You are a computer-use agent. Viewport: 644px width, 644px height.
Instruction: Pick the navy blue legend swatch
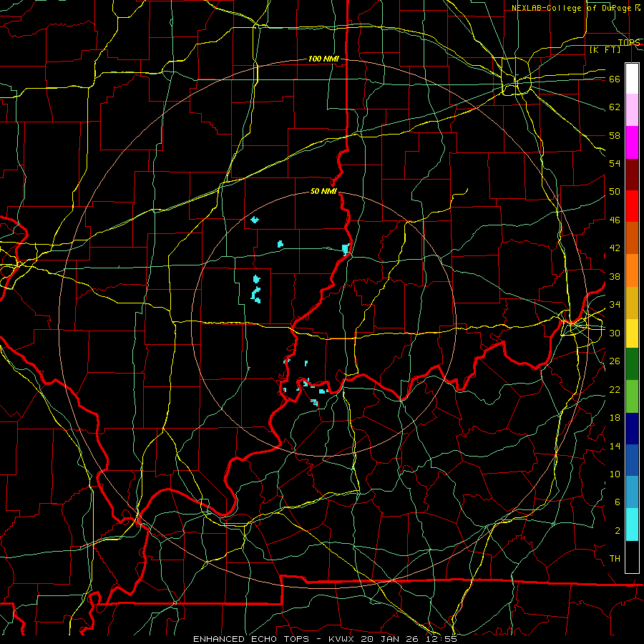pos(632,429)
